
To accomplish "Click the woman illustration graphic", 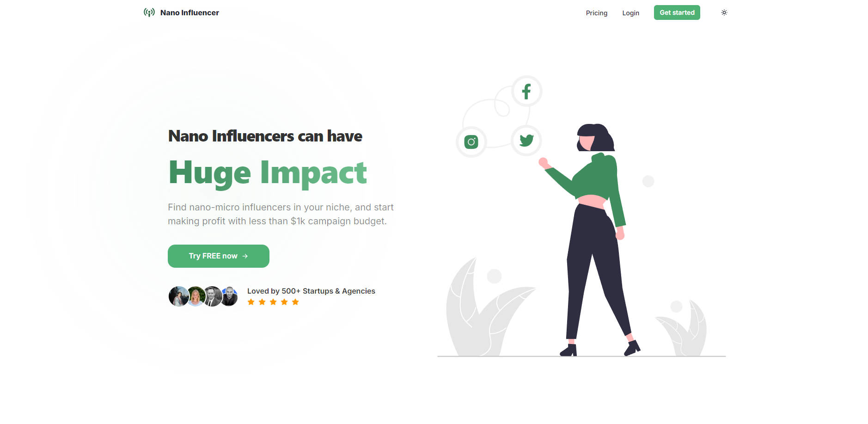I will [589, 240].
